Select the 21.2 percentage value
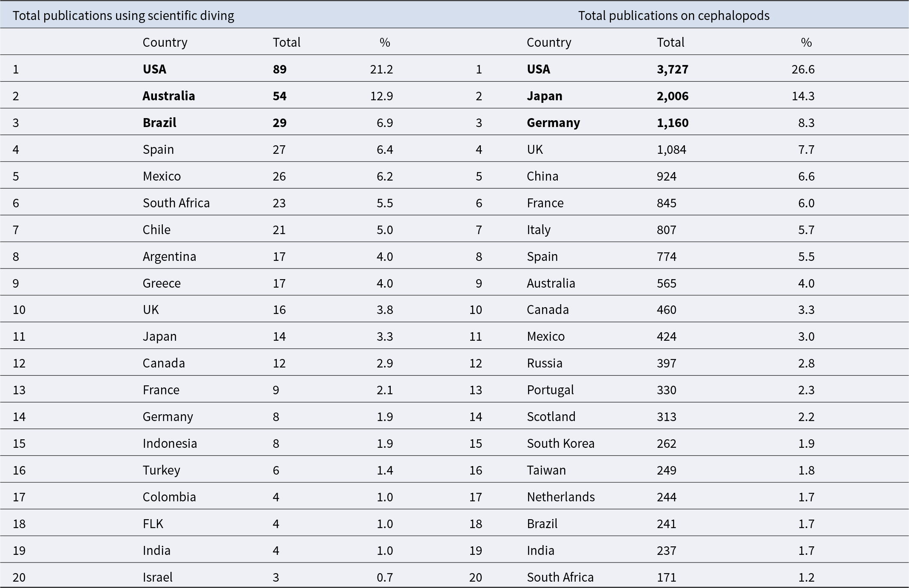Viewport: 909px width, 588px height. [381, 69]
